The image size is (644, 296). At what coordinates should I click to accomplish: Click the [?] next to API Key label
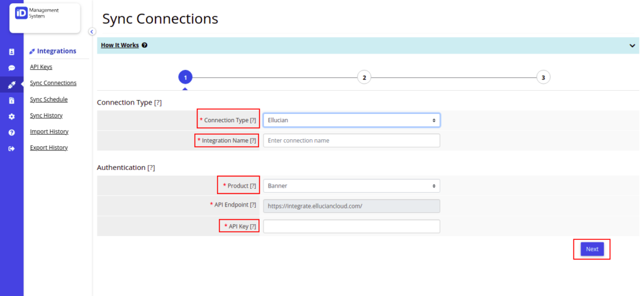click(x=253, y=226)
